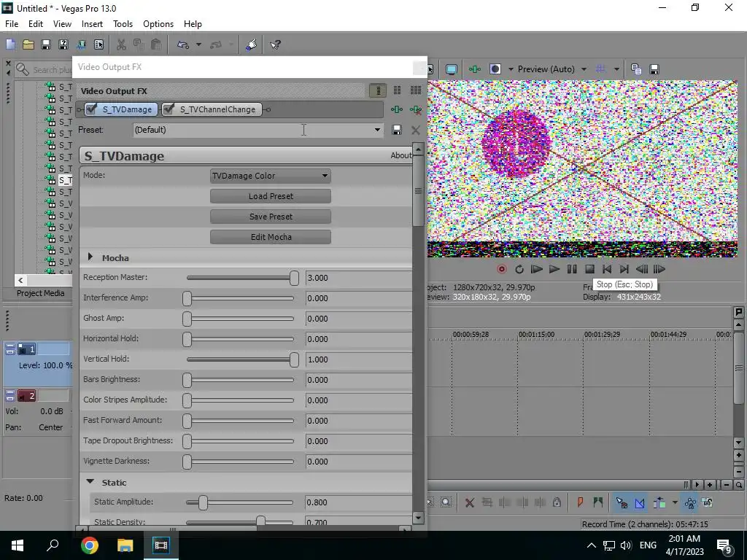The height and width of the screenshot is (560, 747).
Task: Toggle loop playback button
Action: (x=519, y=270)
